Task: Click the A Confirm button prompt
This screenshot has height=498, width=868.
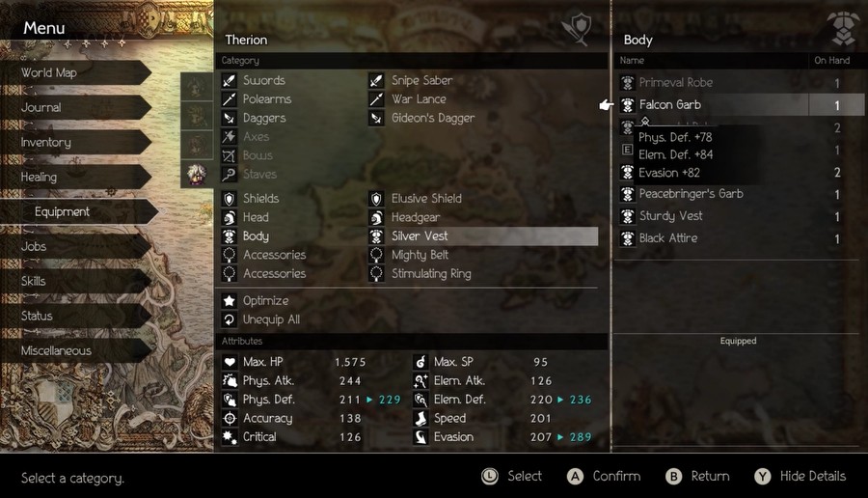Action: (x=604, y=477)
